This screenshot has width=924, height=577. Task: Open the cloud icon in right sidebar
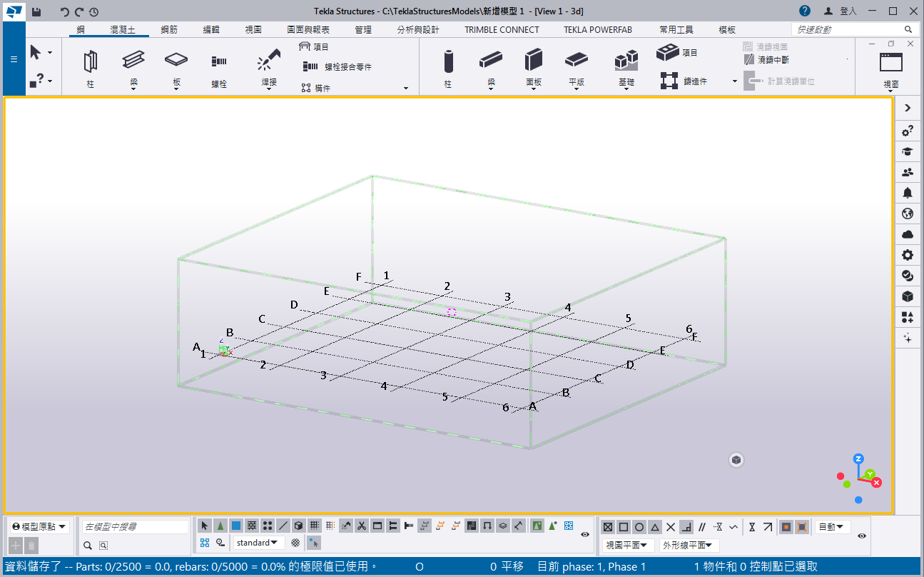coord(908,234)
